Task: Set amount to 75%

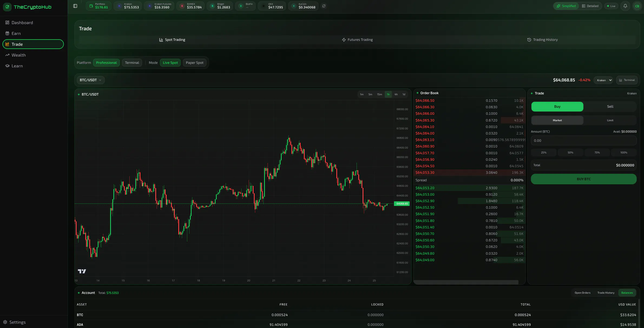Action: click(x=597, y=153)
